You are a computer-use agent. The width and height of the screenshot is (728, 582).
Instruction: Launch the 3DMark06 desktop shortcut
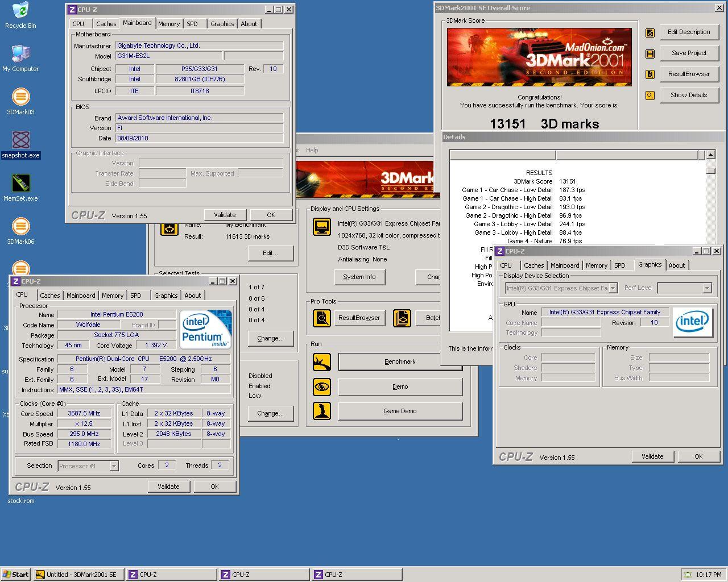20,231
